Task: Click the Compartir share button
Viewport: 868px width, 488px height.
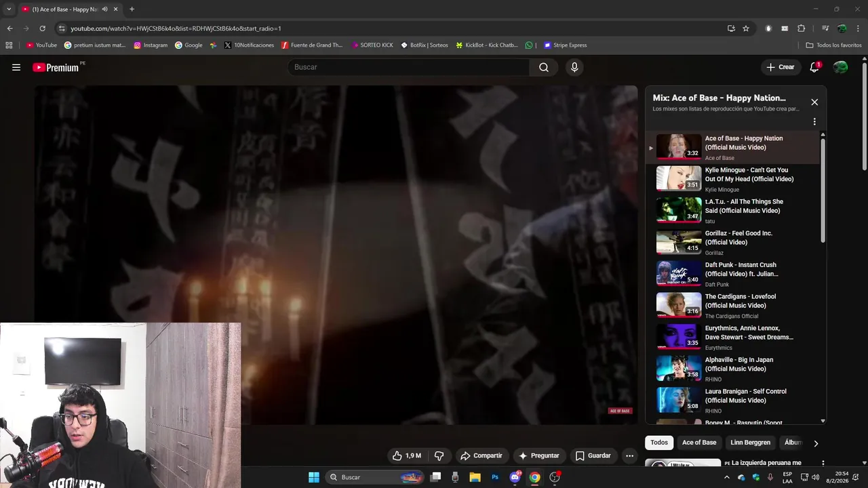Action: [481, 456]
